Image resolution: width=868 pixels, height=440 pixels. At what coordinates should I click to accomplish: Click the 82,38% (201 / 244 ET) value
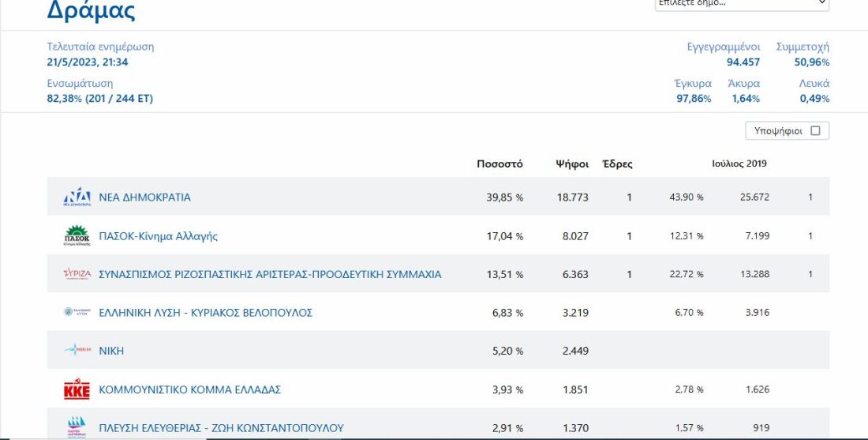[99, 99]
